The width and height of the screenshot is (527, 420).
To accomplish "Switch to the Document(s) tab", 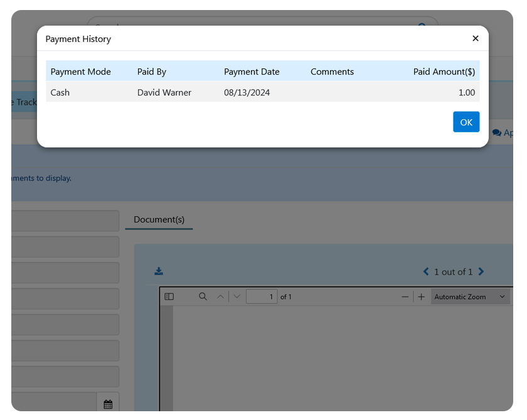I will [x=159, y=220].
